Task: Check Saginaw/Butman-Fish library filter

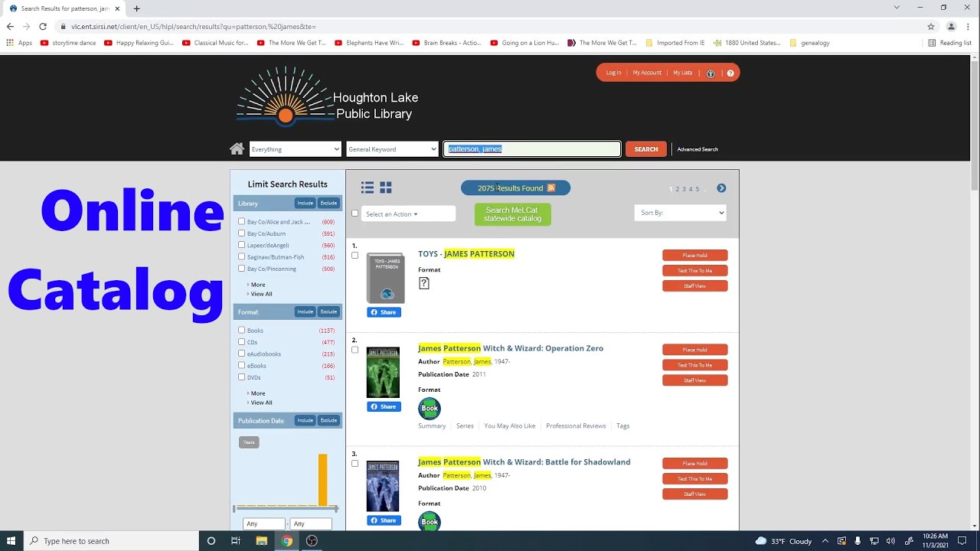Action: coord(242,257)
